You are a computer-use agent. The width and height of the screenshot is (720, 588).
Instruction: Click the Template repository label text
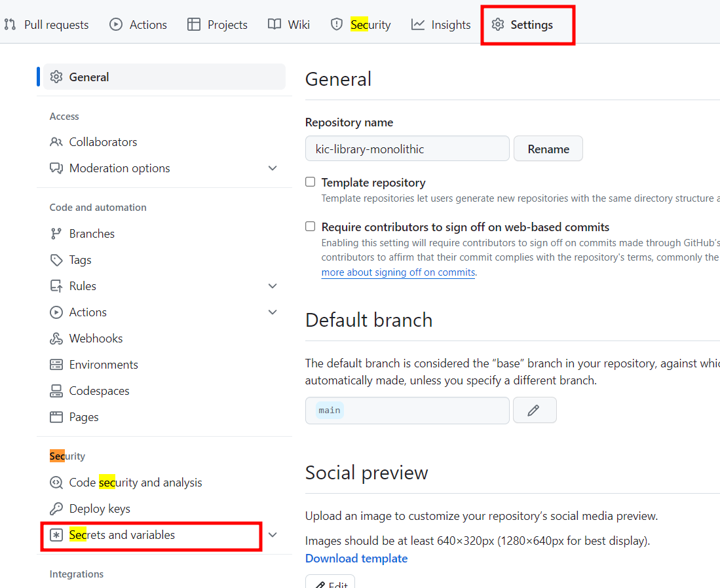click(373, 182)
